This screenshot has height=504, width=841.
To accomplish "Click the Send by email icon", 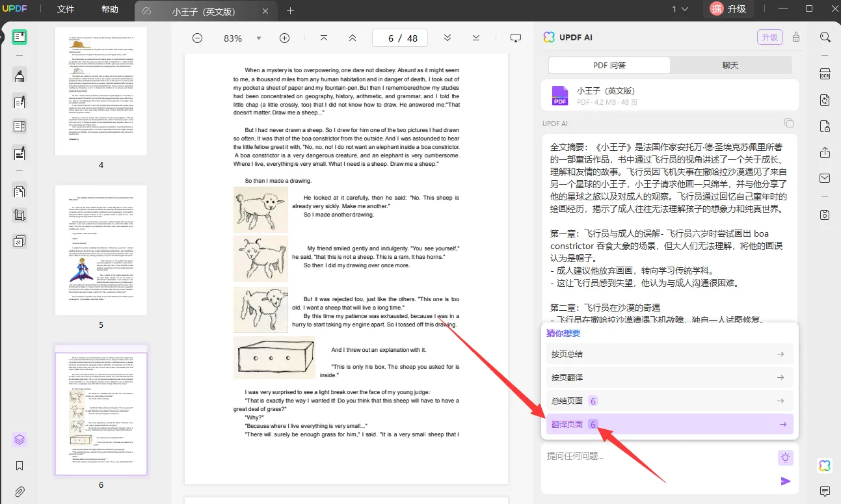I will coord(825,178).
